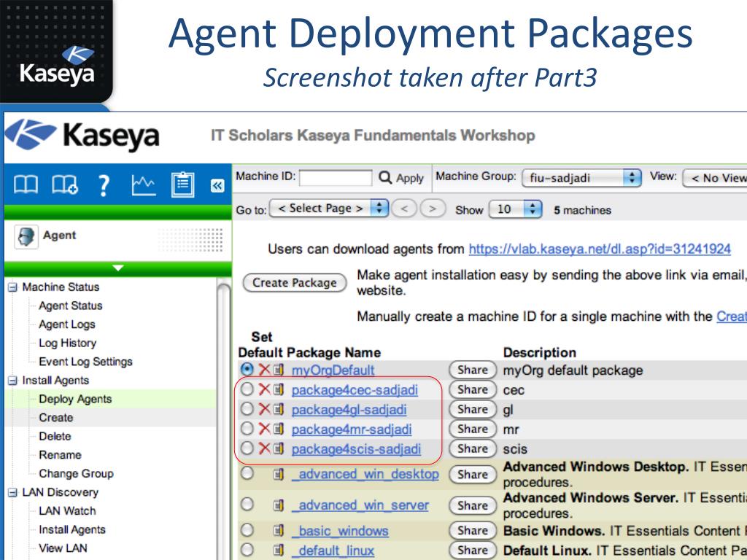Screen dimensions: 747x560
Task: Set _advanced_win_desktop as default radio
Action: point(247,473)
